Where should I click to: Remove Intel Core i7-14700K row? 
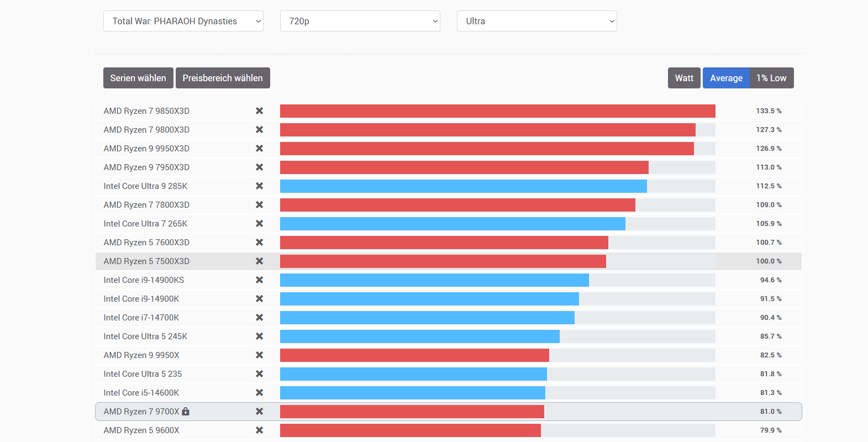(x=259, y=318)
